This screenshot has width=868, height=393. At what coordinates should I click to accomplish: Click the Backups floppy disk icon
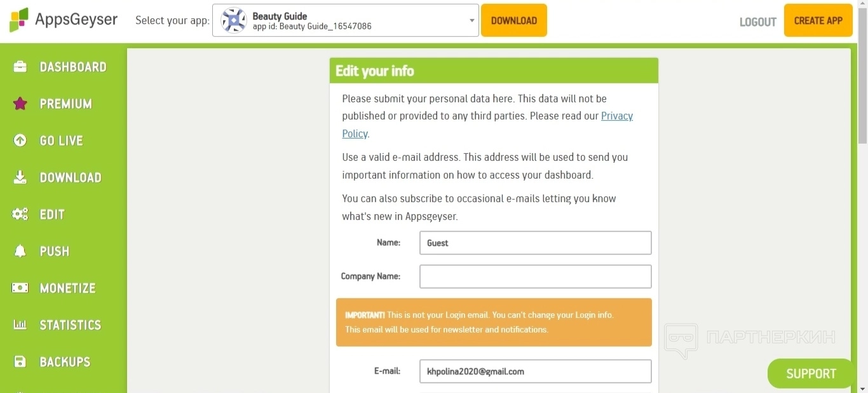(20, 362)
